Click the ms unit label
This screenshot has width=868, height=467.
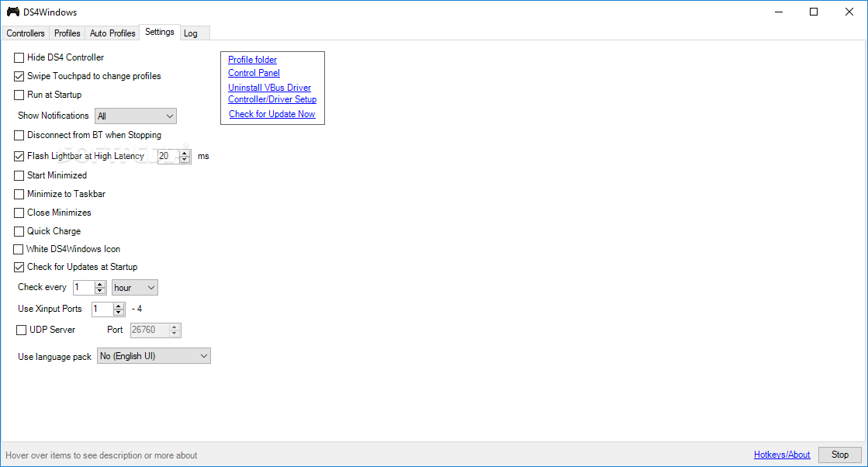tap(203, 157)
